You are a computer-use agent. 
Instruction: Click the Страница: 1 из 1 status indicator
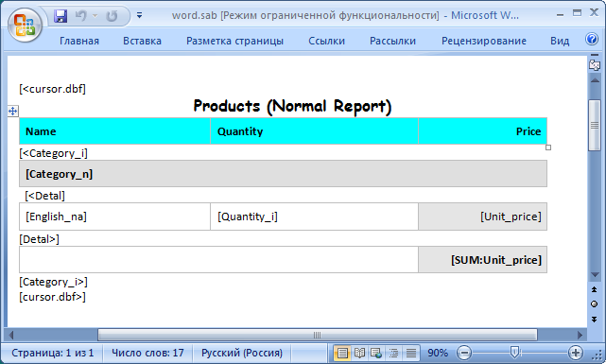point(53,353)
